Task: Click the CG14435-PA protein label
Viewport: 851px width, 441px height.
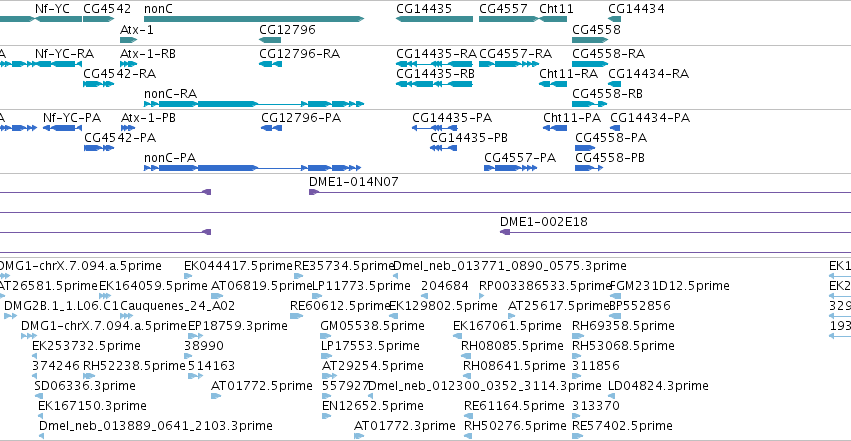Action: coord(452,118)
